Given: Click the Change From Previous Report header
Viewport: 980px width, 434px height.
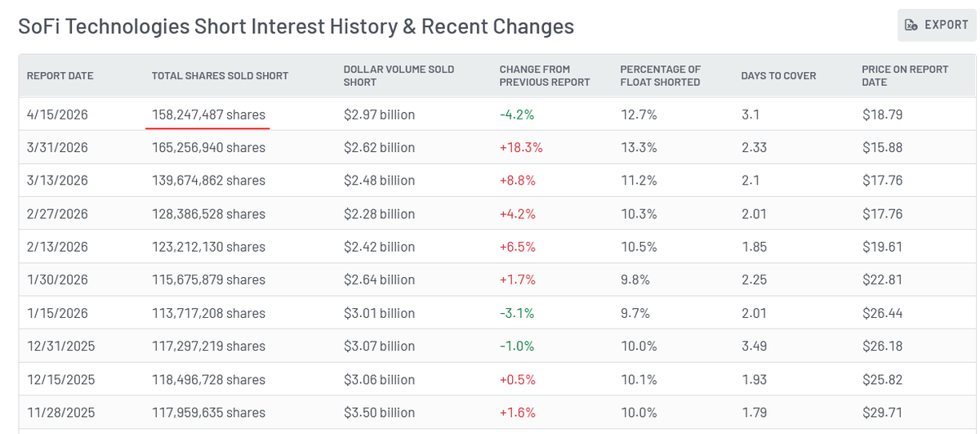Looking at the screenshot, I should tap(545, 76).
